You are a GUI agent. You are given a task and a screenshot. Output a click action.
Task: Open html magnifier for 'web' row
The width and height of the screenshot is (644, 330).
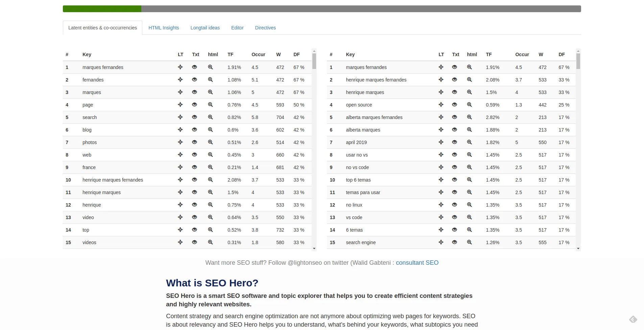coord(210,155)
